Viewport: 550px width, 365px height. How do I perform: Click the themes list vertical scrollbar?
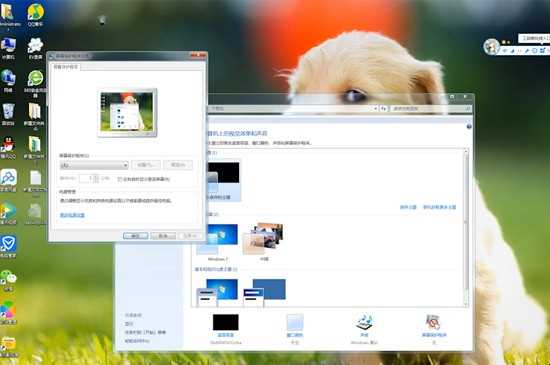coord(466,227)
